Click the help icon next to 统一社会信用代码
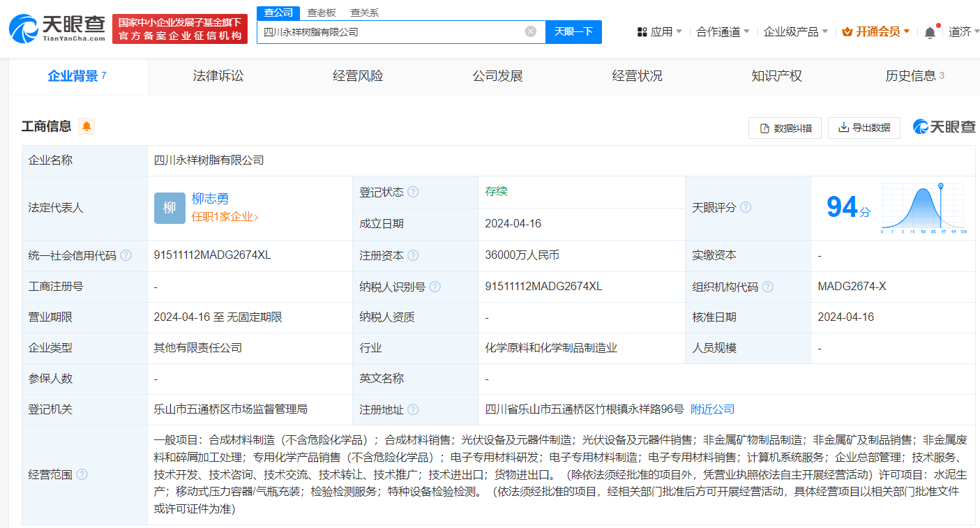Viewport: 980px width, 528px height. [x=126, y=255]
